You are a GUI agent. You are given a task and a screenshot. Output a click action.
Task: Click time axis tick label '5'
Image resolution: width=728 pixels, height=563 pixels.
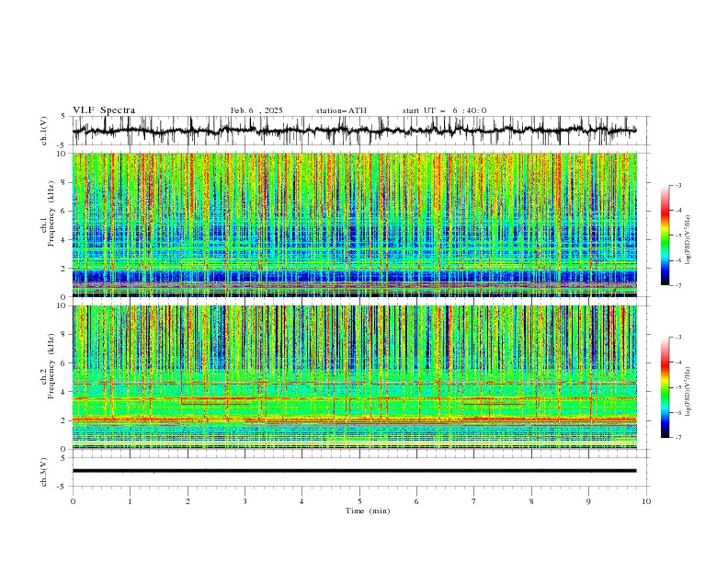359,501
